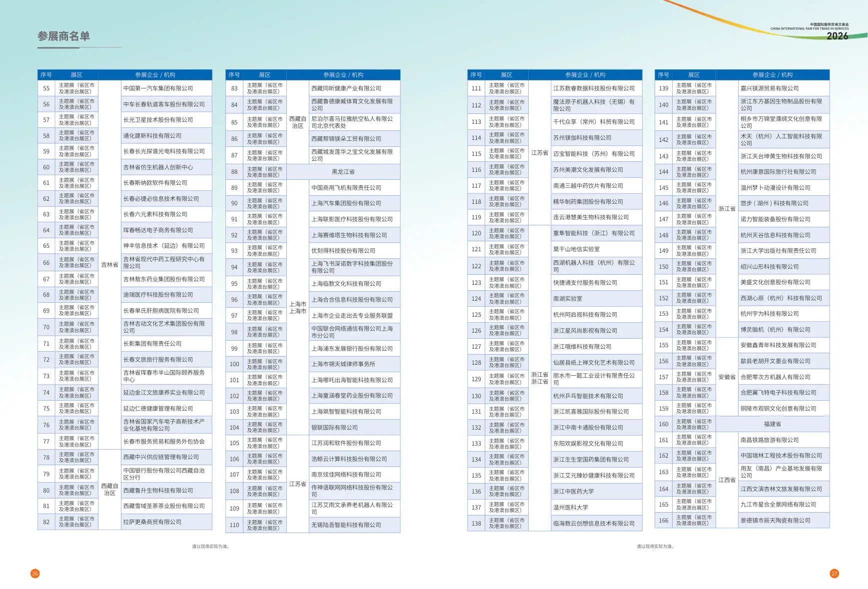Click serial number 100 cell
This screenshot has width=868, height=589.
click(234, 364)
